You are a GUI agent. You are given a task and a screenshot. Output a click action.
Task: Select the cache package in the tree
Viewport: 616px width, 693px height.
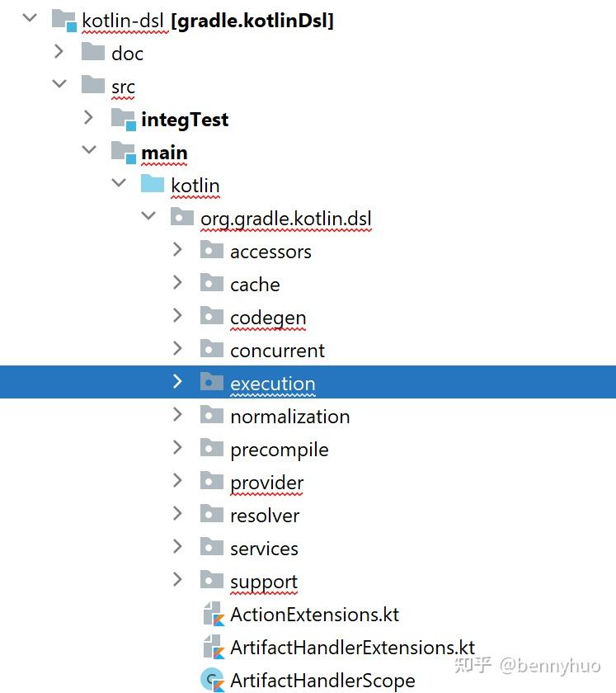(x=255, y=283)
